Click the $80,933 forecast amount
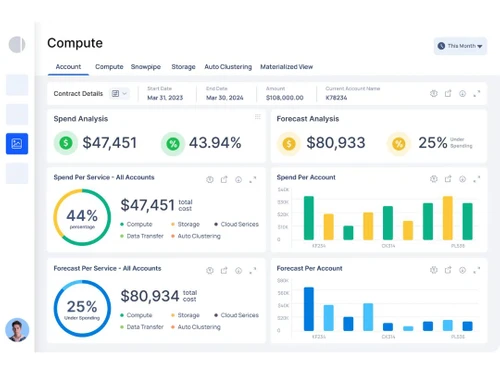This screenshot has height=375, width=500. [336, 143]
